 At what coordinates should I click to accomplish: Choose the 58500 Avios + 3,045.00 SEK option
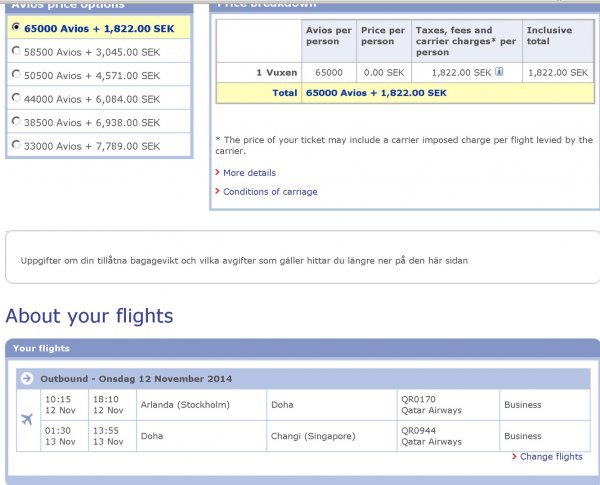tap(15, 51)
